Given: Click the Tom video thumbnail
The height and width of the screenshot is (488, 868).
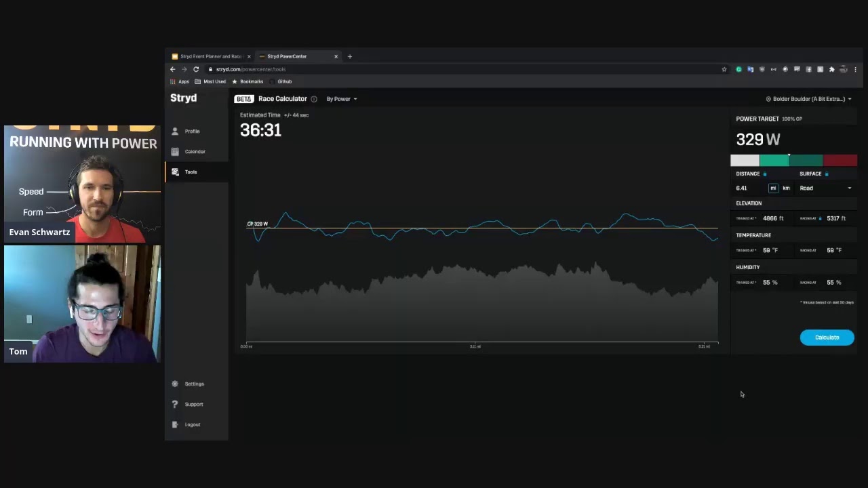Looking at the screenshot, I should 82,304.
